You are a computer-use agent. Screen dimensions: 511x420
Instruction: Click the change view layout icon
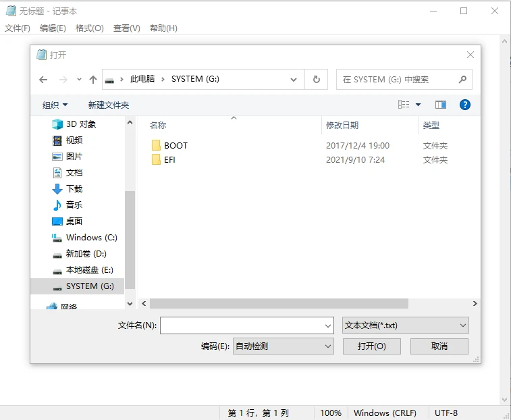(404, 105)
